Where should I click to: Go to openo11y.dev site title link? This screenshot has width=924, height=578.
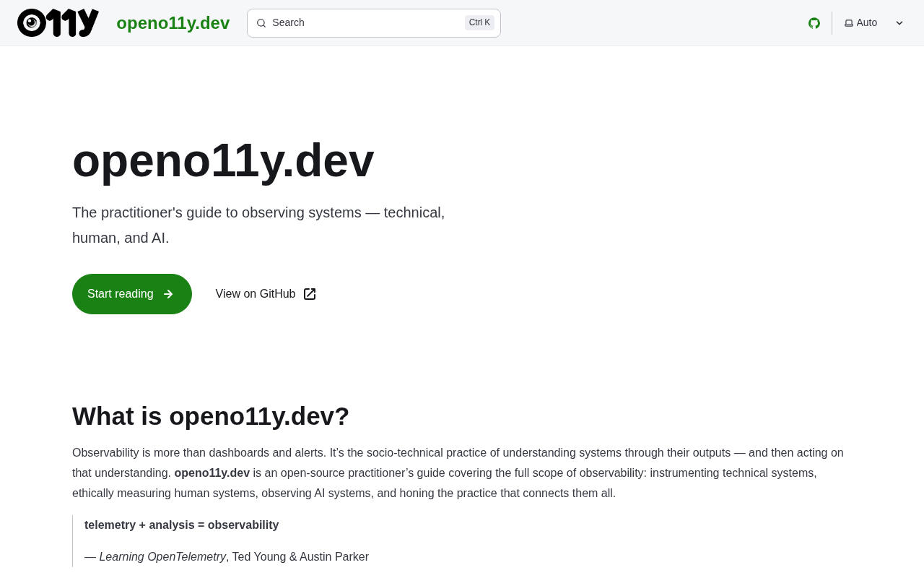pyautogui.click(x=173, y=23)
